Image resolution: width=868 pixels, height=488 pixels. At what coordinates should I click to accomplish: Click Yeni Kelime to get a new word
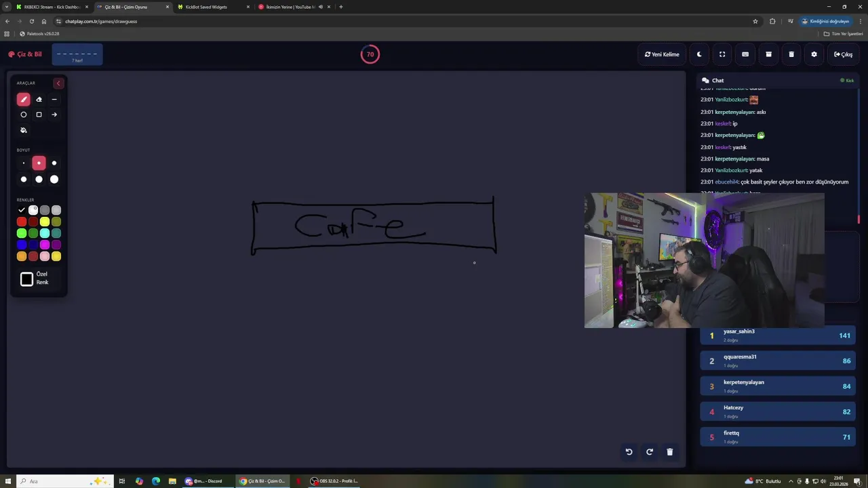[662, 54]
